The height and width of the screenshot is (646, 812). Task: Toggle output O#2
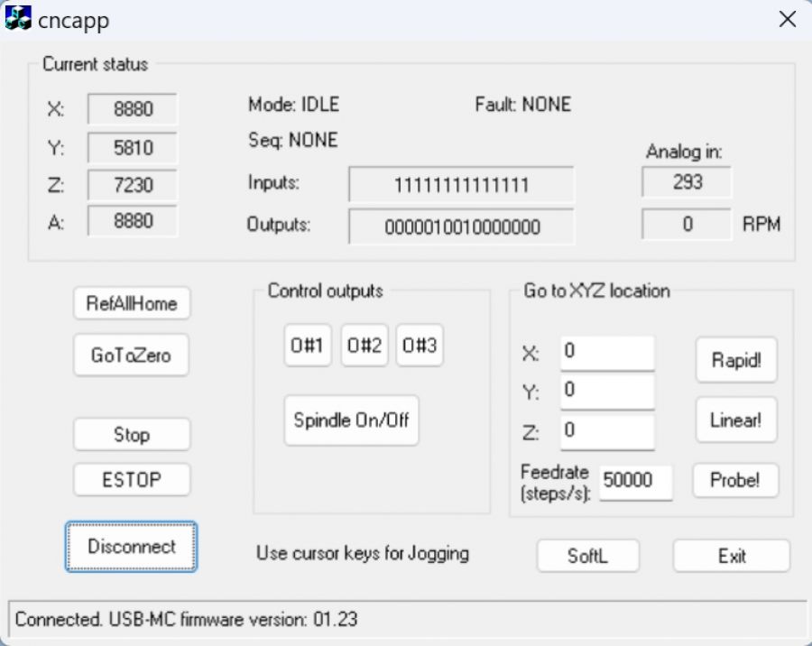[x=364, y=346]
